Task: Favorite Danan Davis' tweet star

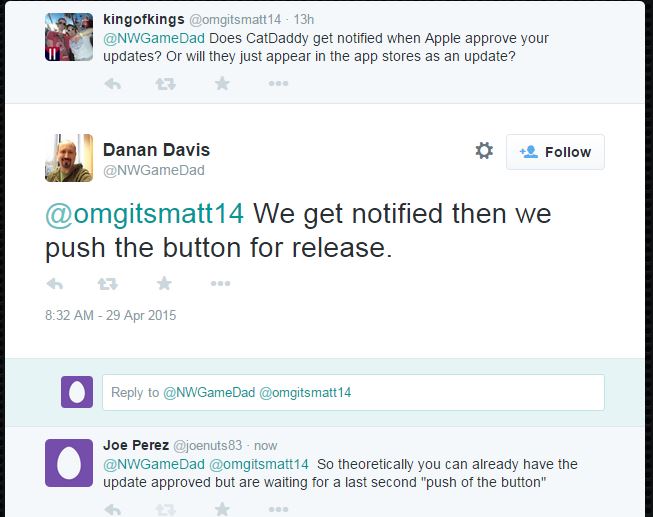Action: (164, 284)
